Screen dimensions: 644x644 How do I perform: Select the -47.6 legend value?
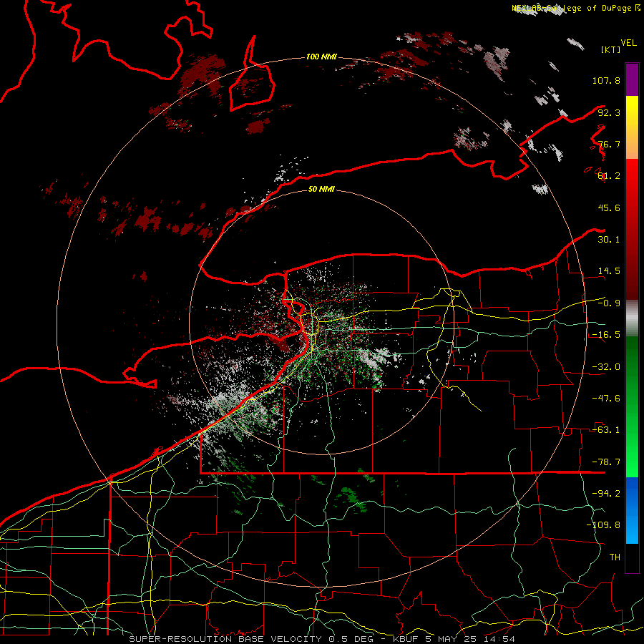[606, 399]
